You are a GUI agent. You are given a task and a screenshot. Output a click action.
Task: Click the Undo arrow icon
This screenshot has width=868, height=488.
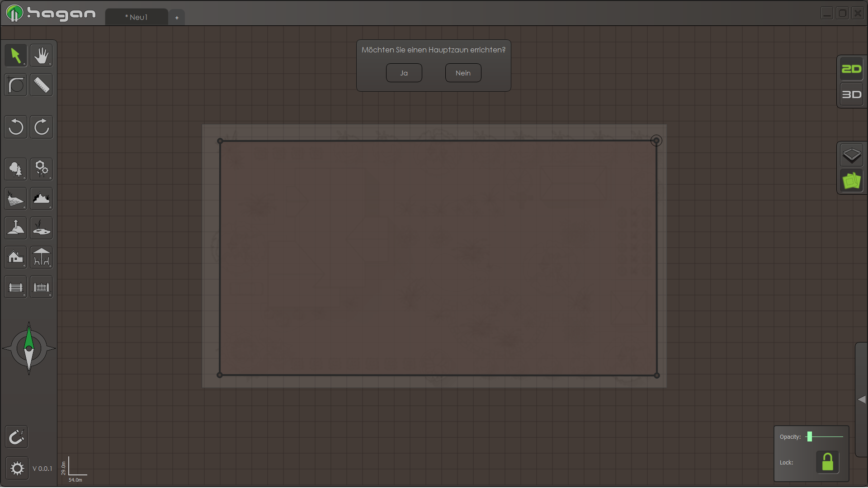16,127
